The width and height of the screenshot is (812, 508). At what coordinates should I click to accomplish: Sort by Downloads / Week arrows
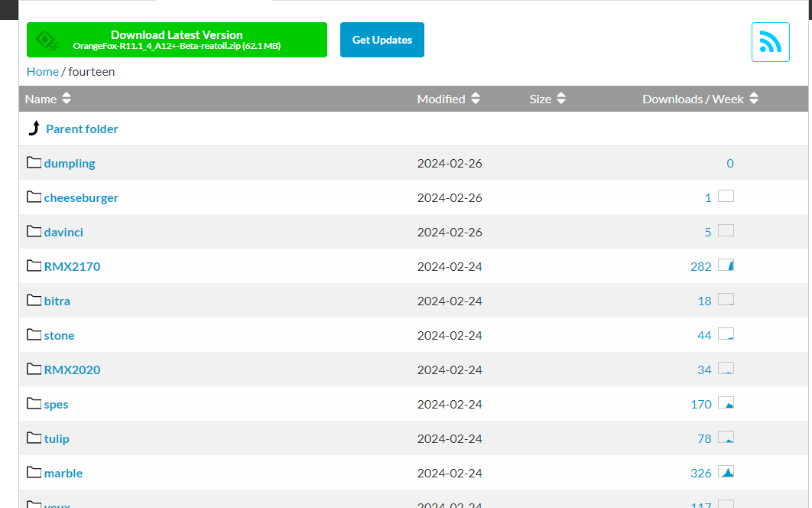pos(753,99)
